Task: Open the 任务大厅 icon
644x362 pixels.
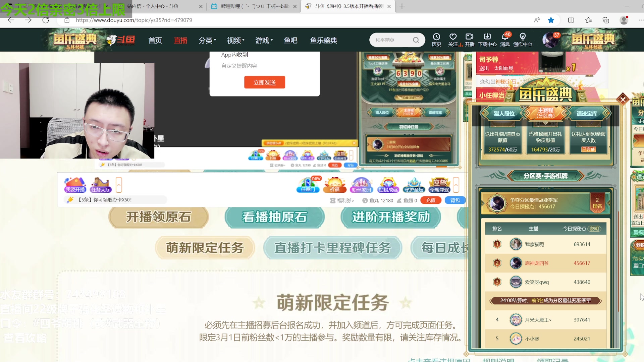Action: pos(100,185)
